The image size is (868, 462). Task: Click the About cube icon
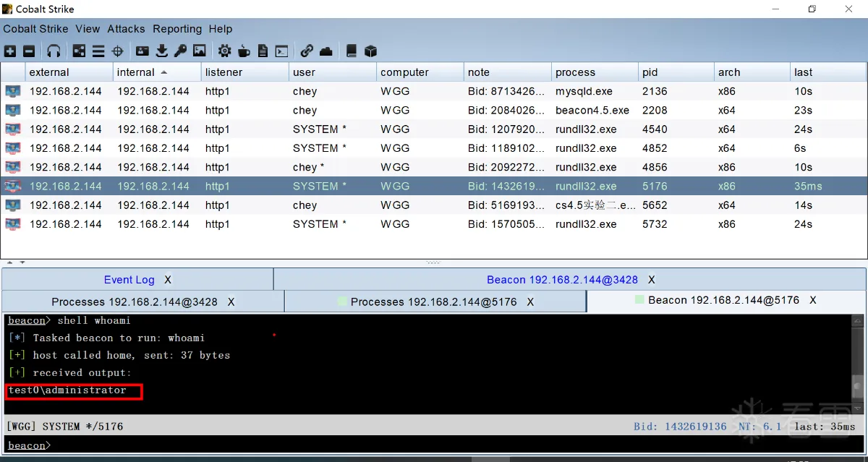click(371, 51)
